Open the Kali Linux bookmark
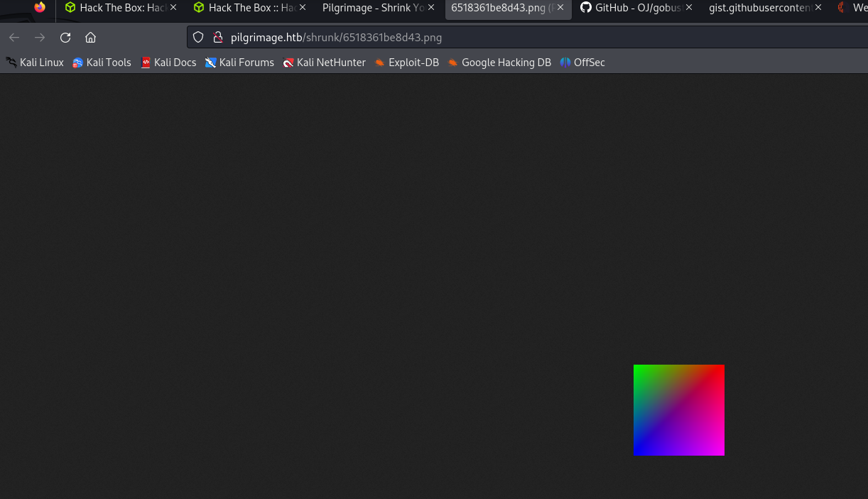Image resolution: width=868 pixels, height=499 pixels. (x=35, y=63)
